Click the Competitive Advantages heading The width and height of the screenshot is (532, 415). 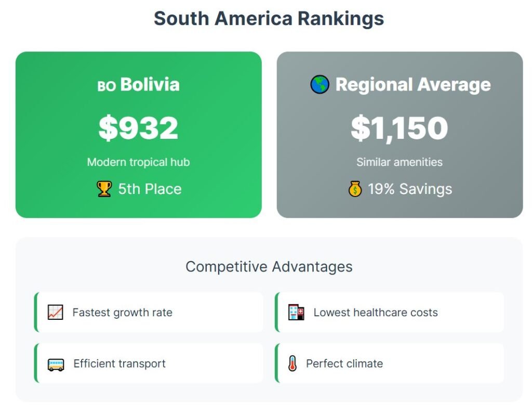pos(269,267)
